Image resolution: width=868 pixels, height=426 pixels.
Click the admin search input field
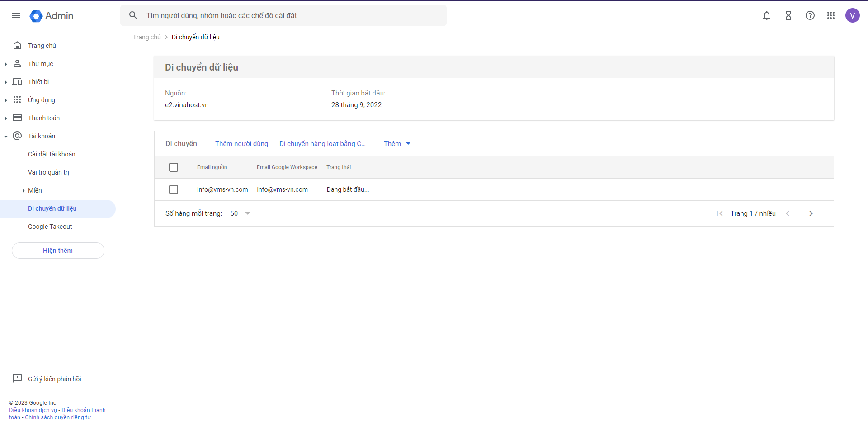[289, 15]
